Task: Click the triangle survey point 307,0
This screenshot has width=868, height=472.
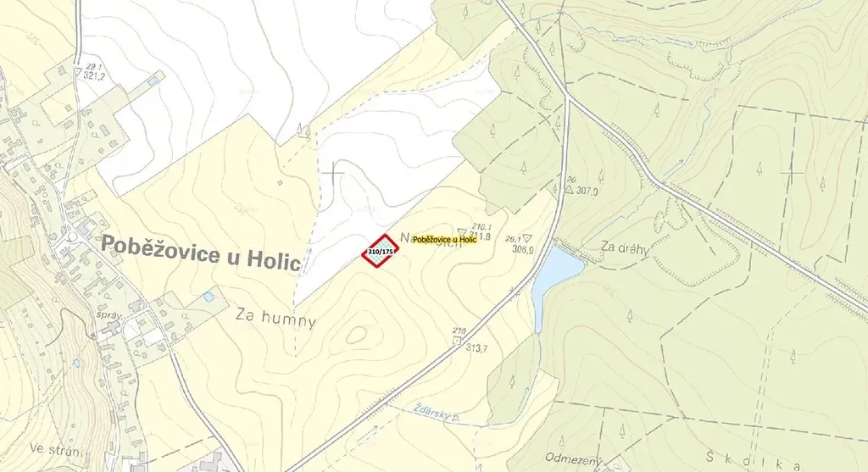Action: pos(568,189)
